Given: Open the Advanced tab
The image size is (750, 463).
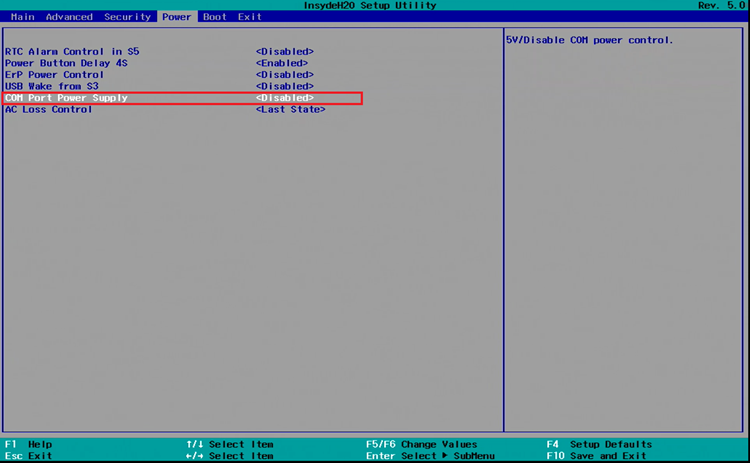Looking at the screenshot, I should pyautogui.click(x=69, y=17).
